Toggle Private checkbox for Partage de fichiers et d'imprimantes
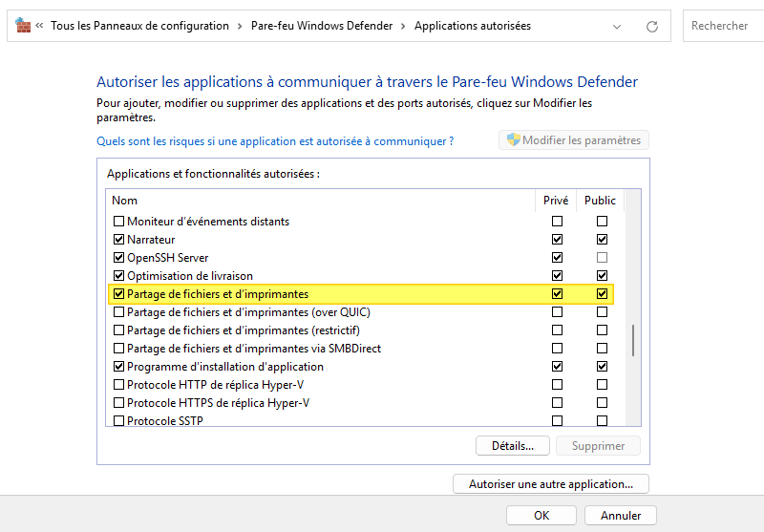This screenshot has width=764, height=532. click(x=557, y=294)
